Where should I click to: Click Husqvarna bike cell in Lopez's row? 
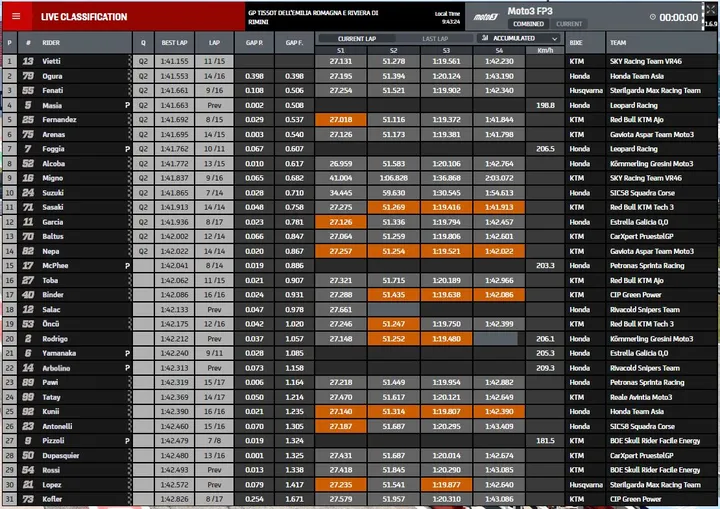point(586,485)
